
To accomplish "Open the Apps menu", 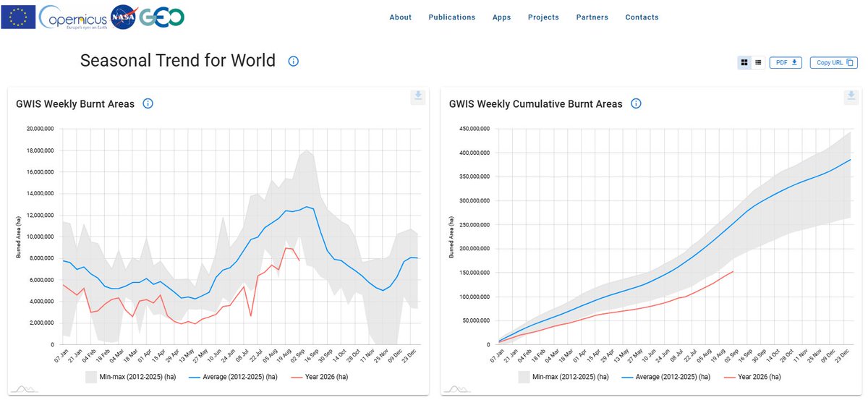I will click(x=501, y=17).
